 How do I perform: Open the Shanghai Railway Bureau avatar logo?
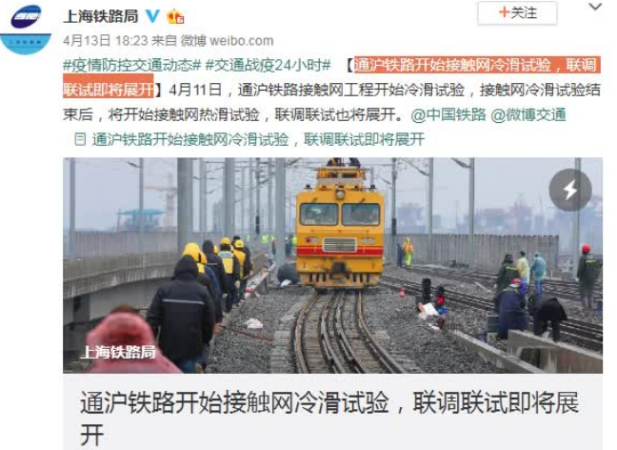point(26,29)
